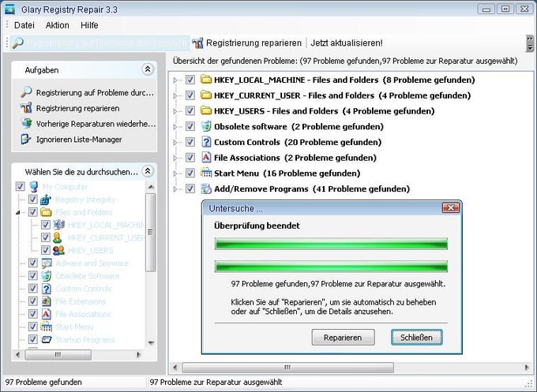Click Vorherige Reparaturen wiederherstellen task
Viewport: 537px width, 392px height.
click(96, 124)
